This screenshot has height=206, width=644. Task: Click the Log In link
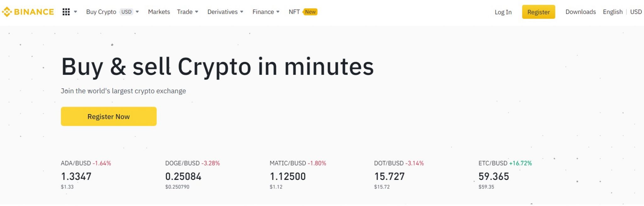(x=503, y=12)
